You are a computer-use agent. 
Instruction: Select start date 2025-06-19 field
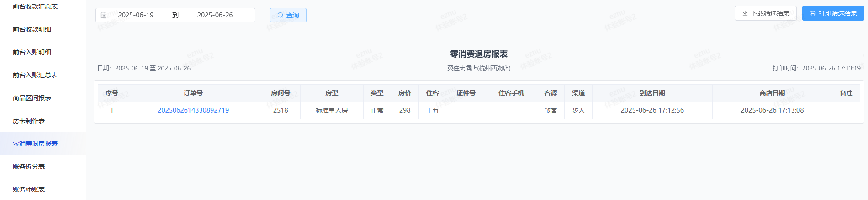point(136,15)
